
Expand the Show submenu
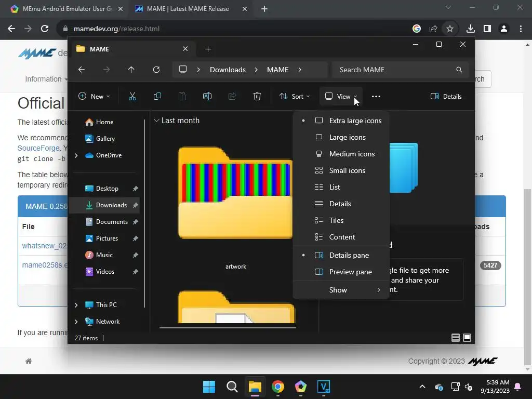click(x=341, y=290)
